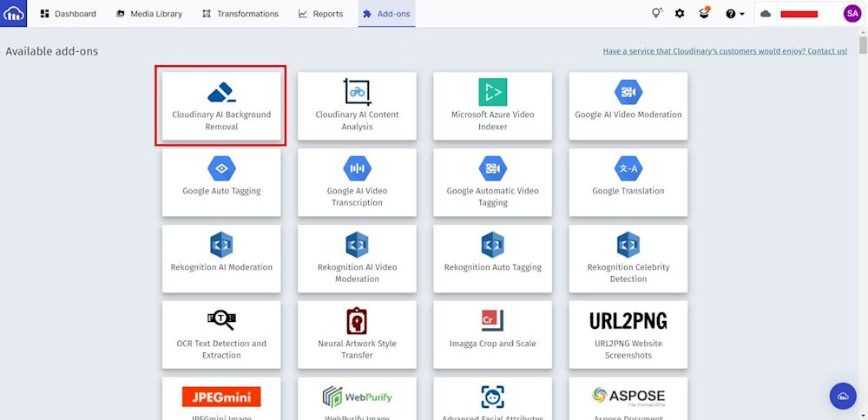The width and height of the screenshot is (868, 420).
Task: Click the floating Cloudinary chat button
Action: pyautogui.click(x=843, y=396)
